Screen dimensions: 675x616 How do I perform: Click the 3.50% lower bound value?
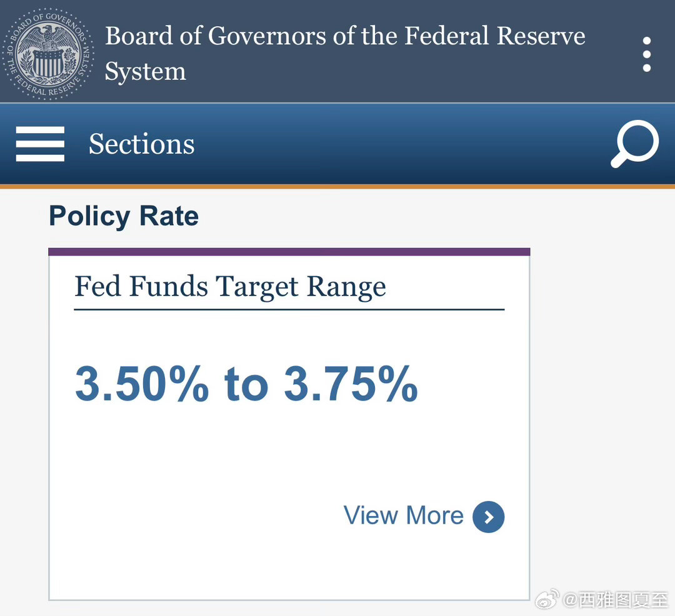pyautogui.click(x=142, y=383)
